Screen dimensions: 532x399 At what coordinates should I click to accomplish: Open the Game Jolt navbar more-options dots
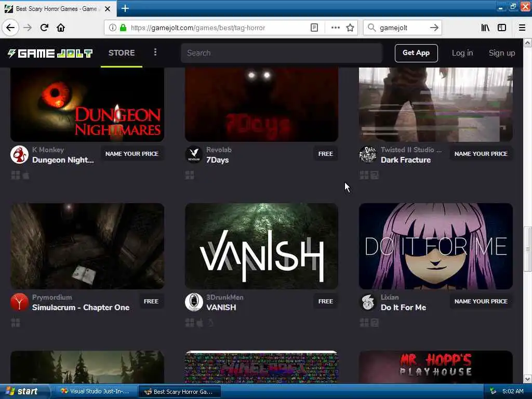pos(155,52)
